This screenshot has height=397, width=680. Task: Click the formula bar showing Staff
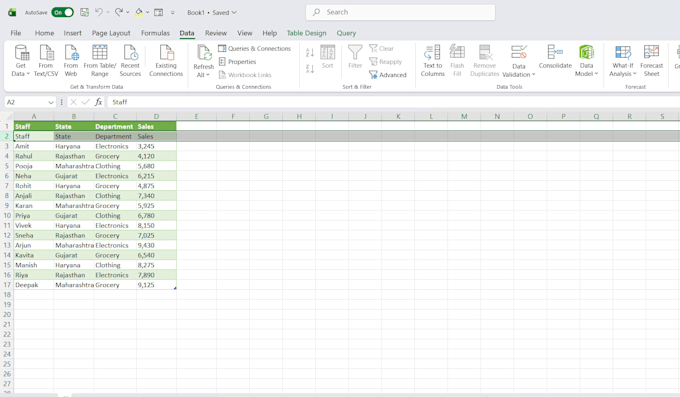pyautogui.click(x=394, y=102)
